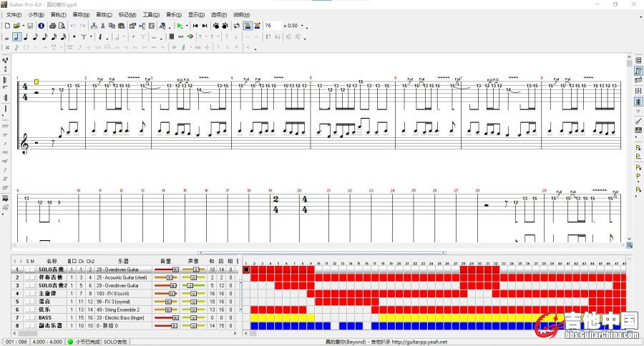Open the dropdown arrow next to Open icon
Viewport: 644px width, 346px height.
tap(24, 26)
